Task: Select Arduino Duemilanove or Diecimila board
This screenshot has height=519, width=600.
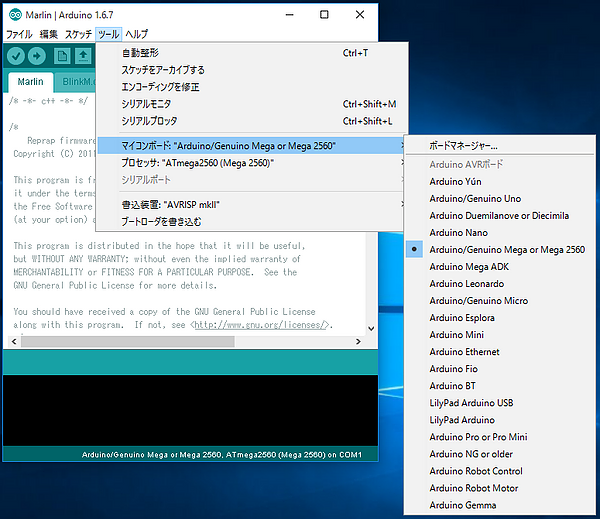Action: (500, 215)
